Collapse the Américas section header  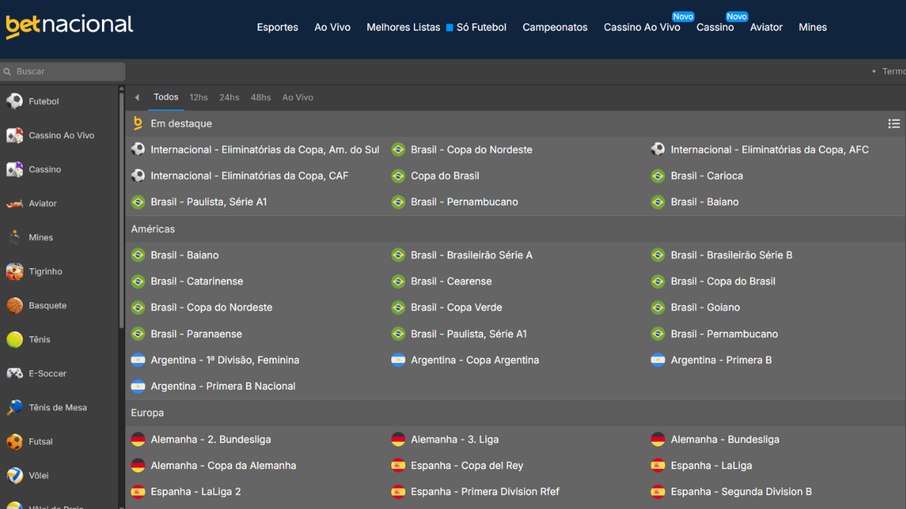point(153,229)
